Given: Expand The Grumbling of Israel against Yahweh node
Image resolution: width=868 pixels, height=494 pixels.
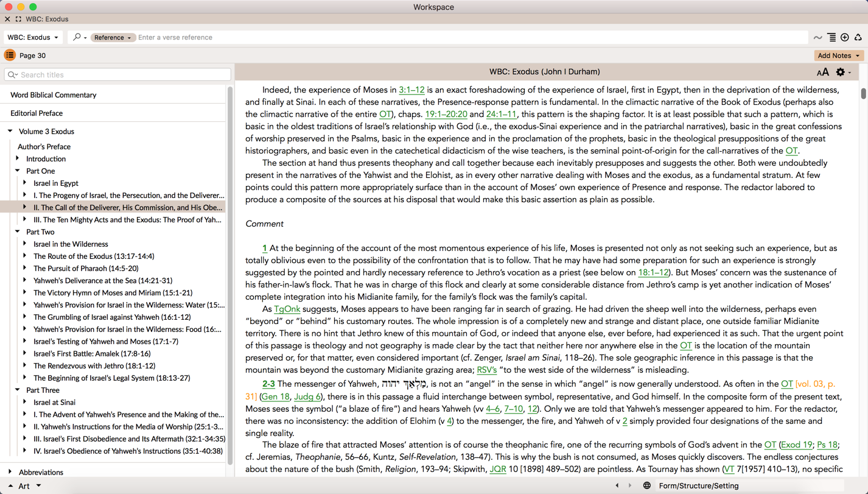Looking at the screenshot, I should point(25,317).
